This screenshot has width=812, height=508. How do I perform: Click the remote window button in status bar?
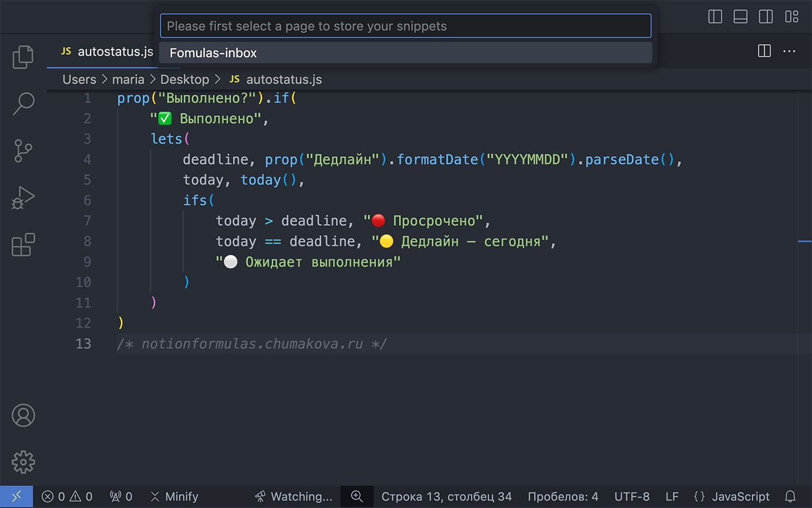(16, 497)
